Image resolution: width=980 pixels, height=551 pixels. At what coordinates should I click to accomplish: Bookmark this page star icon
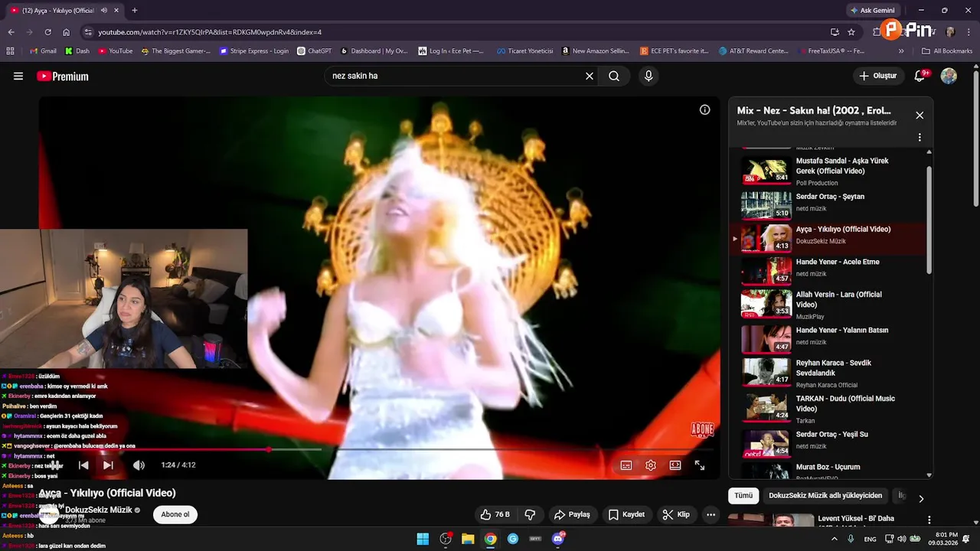coord(851,32)
